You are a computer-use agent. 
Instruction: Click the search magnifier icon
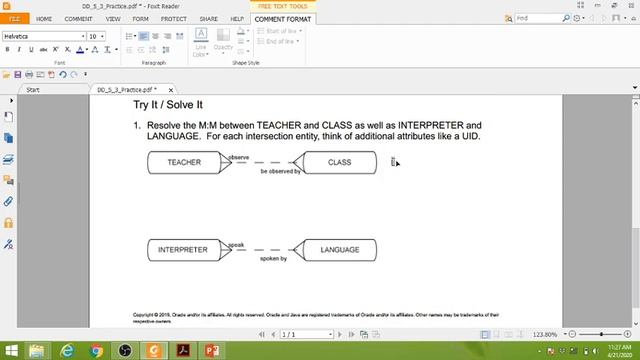click(566, 18)
